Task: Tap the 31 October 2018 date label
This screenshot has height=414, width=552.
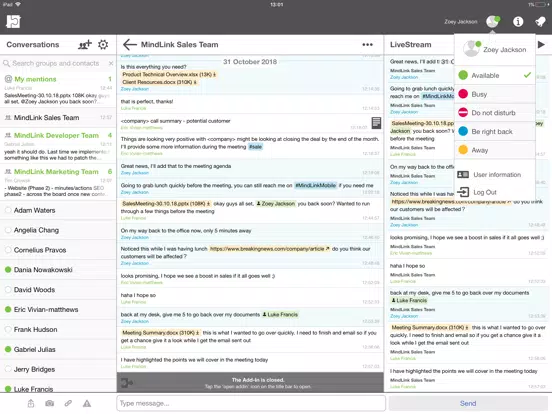Action: tap(250, 62)
